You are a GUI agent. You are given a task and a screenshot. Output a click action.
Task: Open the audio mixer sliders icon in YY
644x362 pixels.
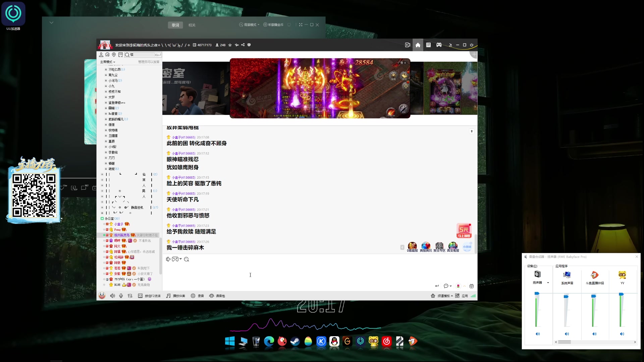coord(130,296)
